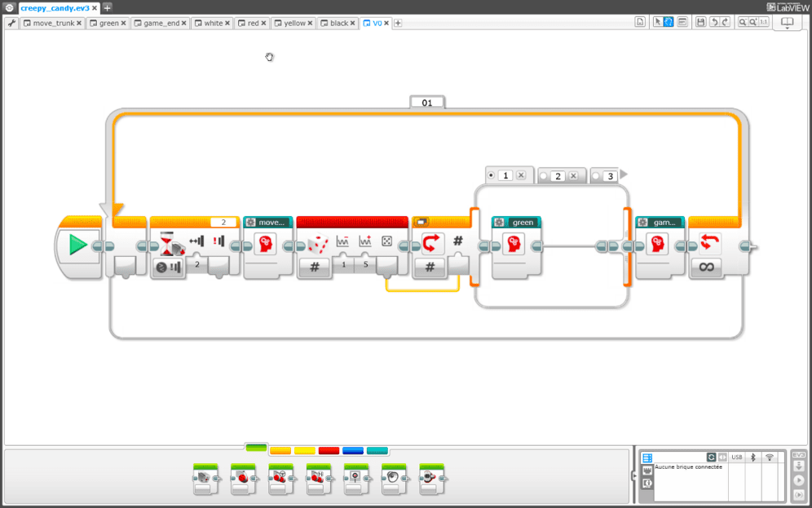Image resolution: width=812 pixels, height=508 pixels.
Task: Add a new program tab
Action: pos(398,24)
